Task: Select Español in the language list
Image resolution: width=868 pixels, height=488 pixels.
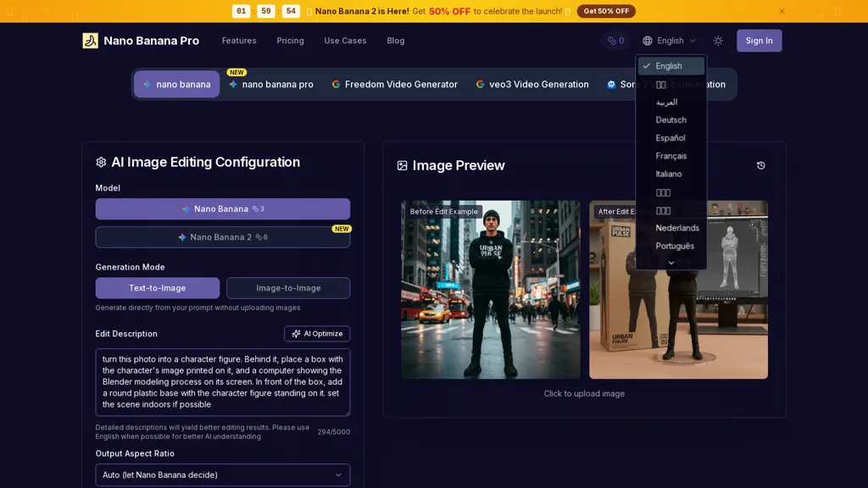Action: pyautogui.click(x=671, y=138)
